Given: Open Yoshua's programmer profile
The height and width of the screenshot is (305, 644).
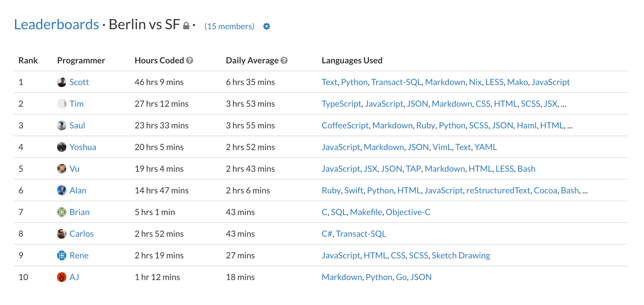Looking at the screenshot, I should (83, 147).
